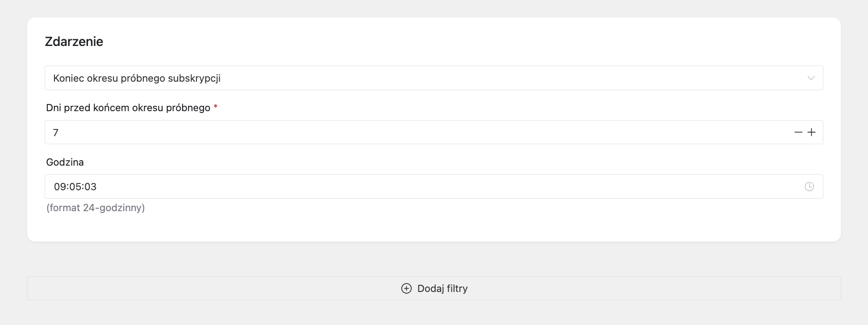Click the red required asterisk
The width and height of the screenshot is (868, 325).
(216, 107)
